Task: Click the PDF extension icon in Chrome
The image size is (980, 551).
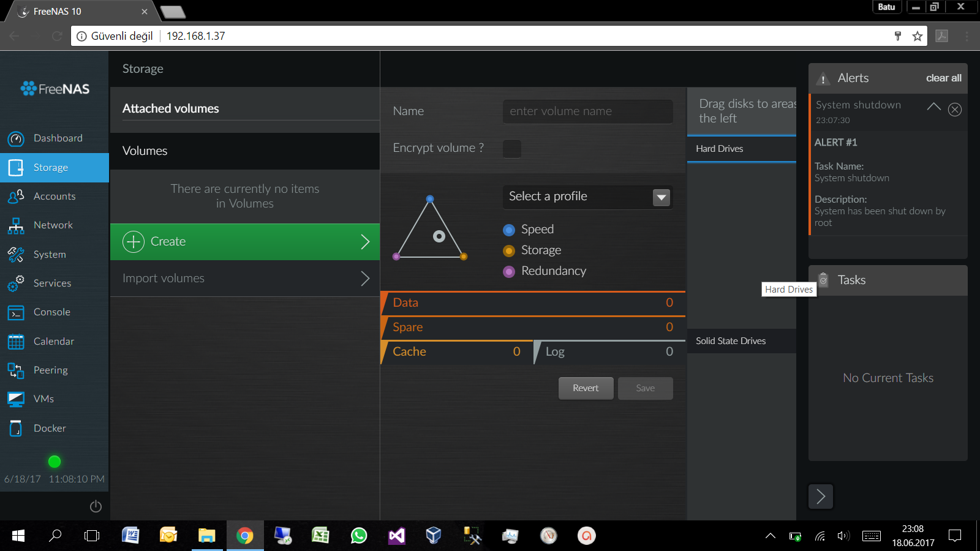Action: [942, 36]
